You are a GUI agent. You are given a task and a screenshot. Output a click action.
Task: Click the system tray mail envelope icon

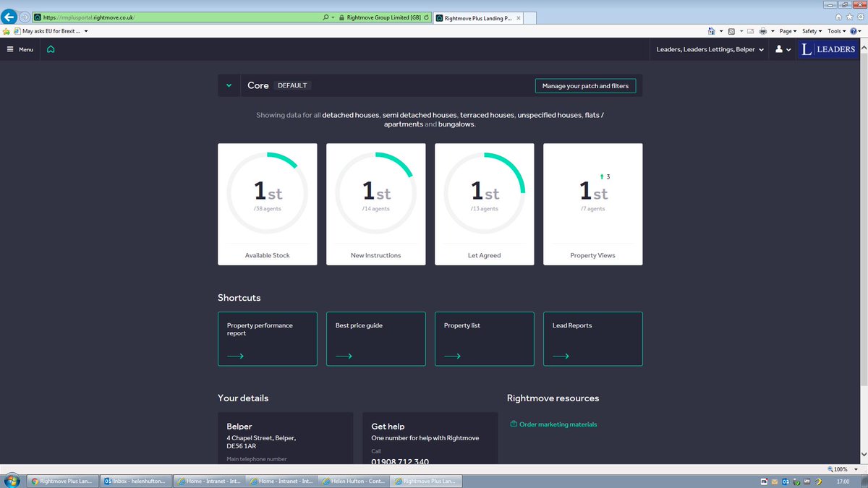(775, 481)
